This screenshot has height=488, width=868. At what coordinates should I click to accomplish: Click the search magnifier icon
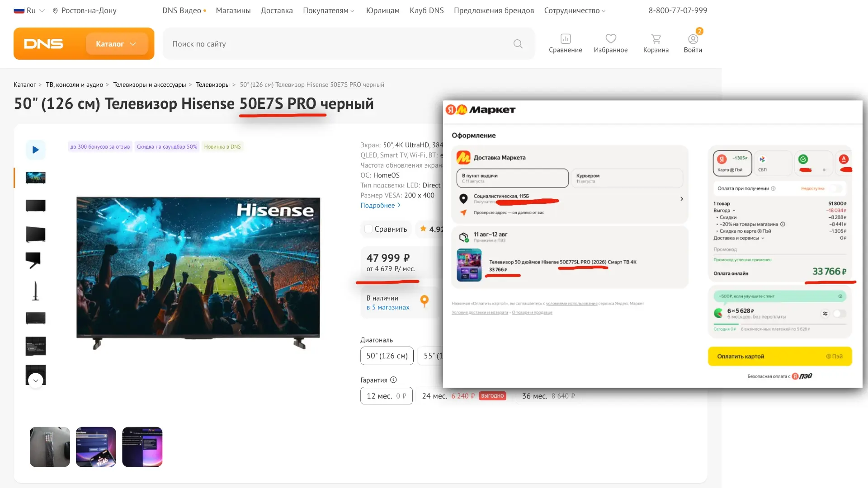point(518,44)
